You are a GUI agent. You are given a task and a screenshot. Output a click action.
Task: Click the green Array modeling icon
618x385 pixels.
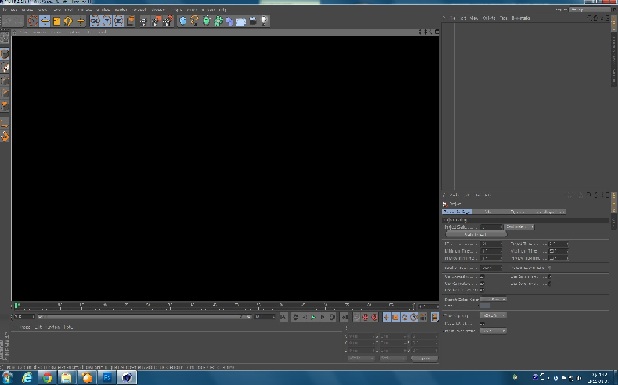[x=218, y=21]
